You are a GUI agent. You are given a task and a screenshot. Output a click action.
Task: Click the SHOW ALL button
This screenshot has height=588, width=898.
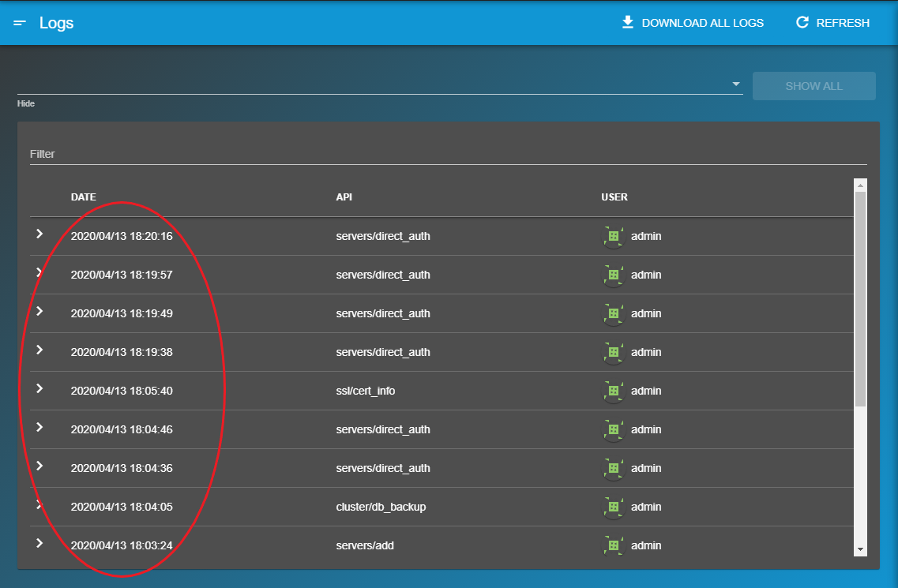(813, 86)
